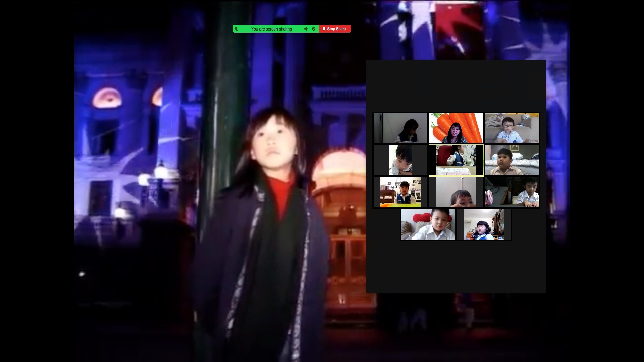Select the boy beside pink fan thumbnail
644x362 pixels.
coord(512,192)
